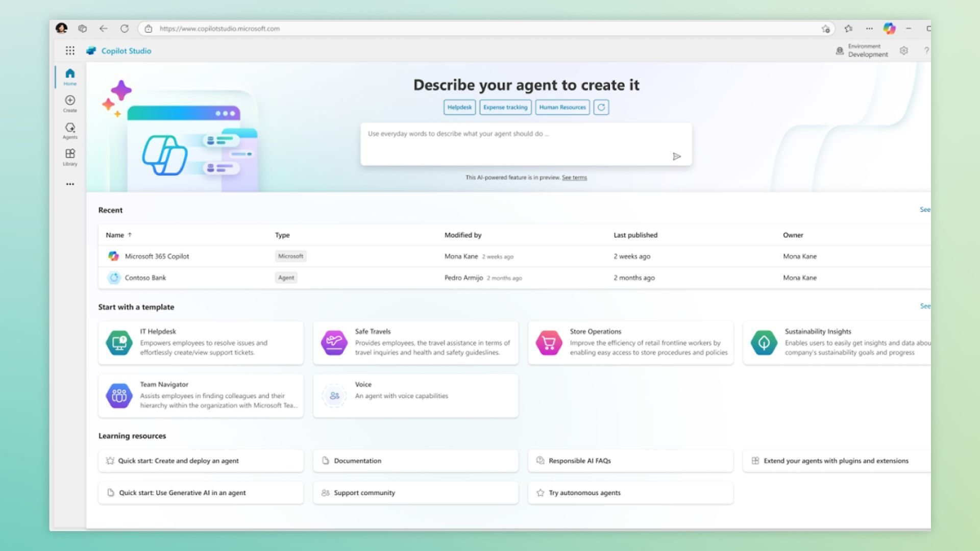Click the Microsoft type badge

coord(290,256)
